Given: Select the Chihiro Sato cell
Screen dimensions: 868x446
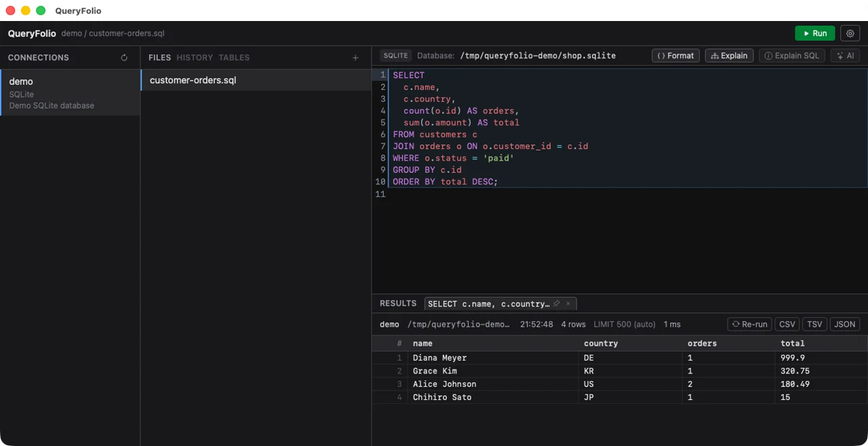Looking at the screenshot, I should [493, 397].
